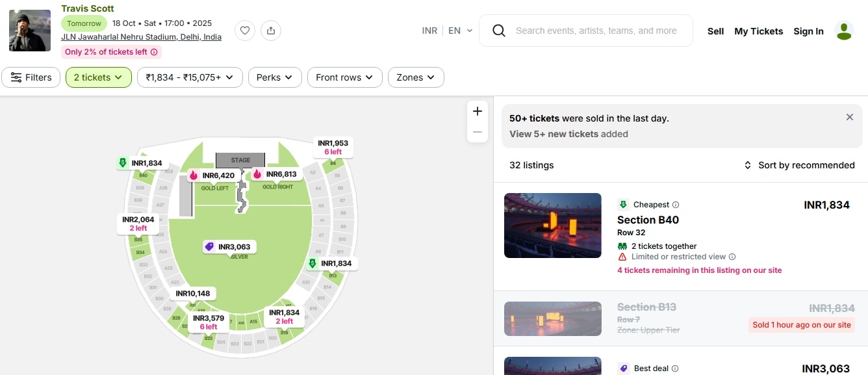Open the Sell page
868x375 pixels.
(715, 31)
